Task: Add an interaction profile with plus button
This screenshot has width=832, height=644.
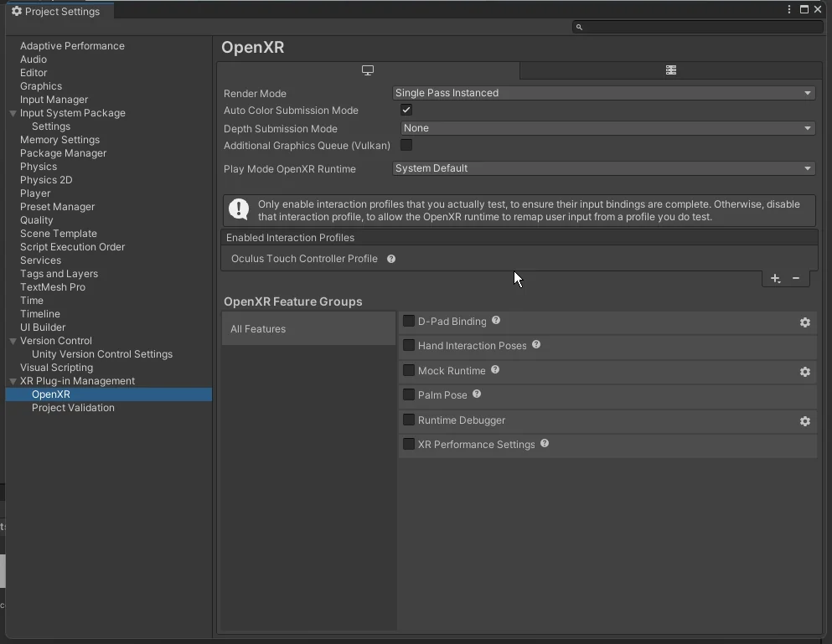Action: 775,279
